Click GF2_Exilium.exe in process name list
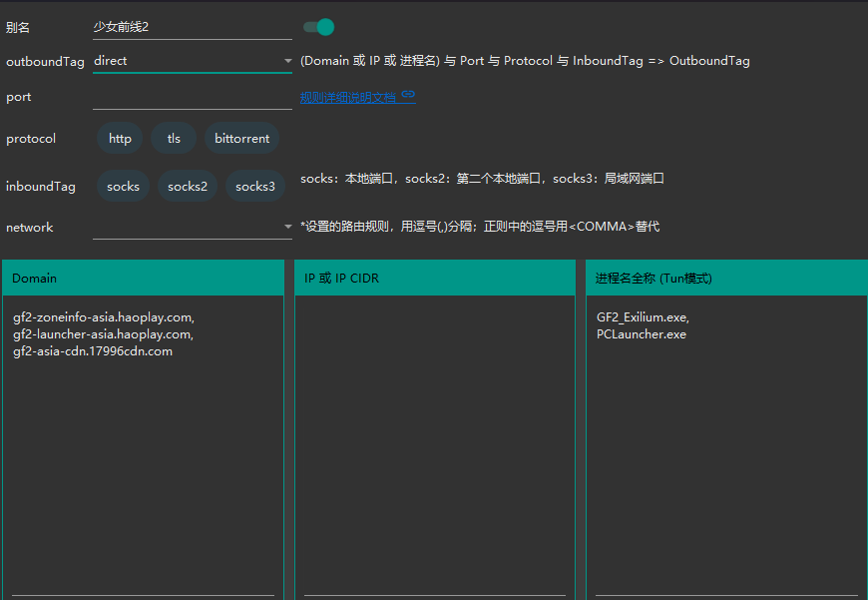Image resolution: width=868 pixels, height=600 pixels. (642, 317)
